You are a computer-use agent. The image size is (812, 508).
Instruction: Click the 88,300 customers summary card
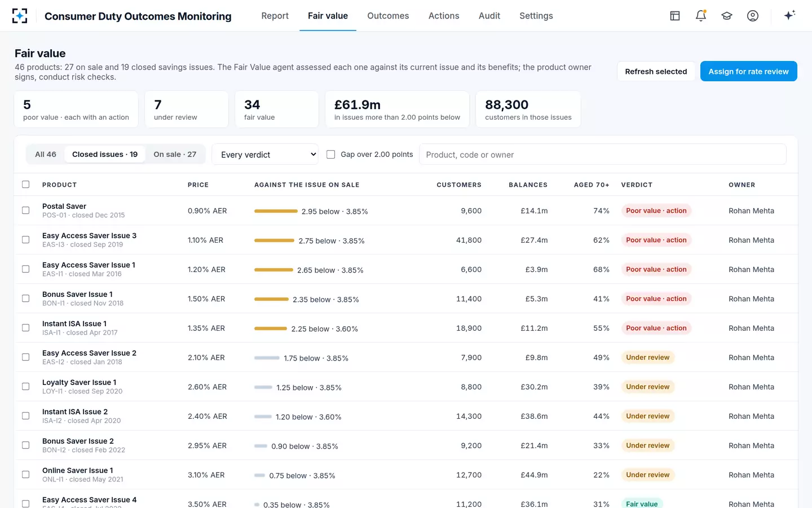coord(528,110)
